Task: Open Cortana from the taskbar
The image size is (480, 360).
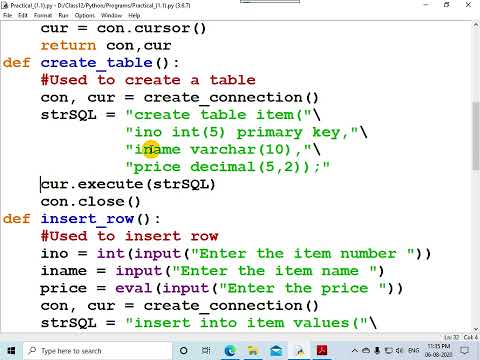Action: [x=183, y=351]
